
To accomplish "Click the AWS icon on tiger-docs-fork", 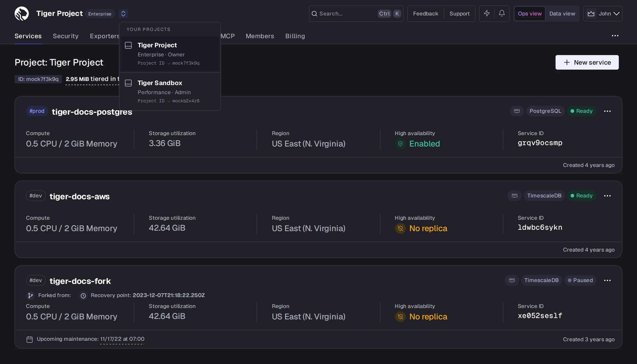I will point(511,280).
